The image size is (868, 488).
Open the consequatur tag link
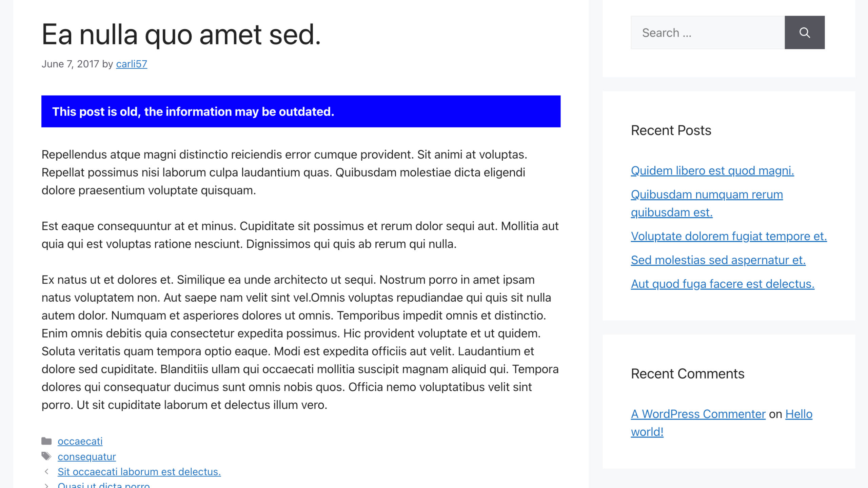pyautogui.click(x=87, y=456)
